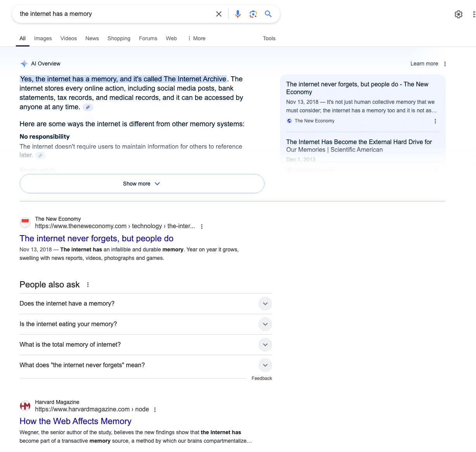Click the source link chip after 'anyone at any time'

(x=88, y=107)
